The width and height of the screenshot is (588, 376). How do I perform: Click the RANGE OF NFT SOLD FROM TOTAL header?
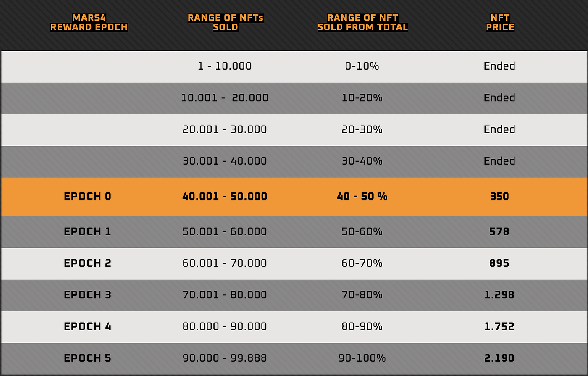pyautogui.click(x=363, y=23)
